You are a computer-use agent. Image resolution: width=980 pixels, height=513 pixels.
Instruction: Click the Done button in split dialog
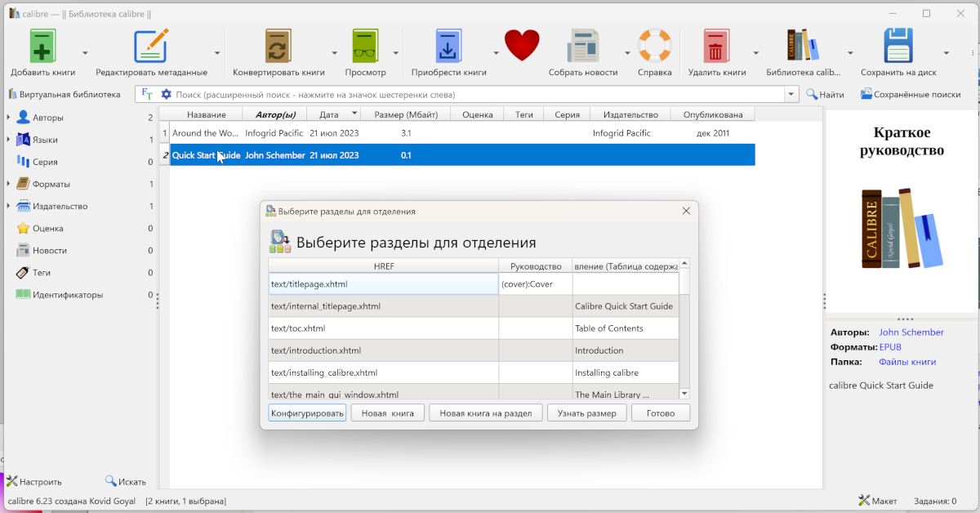click(661, 413)
